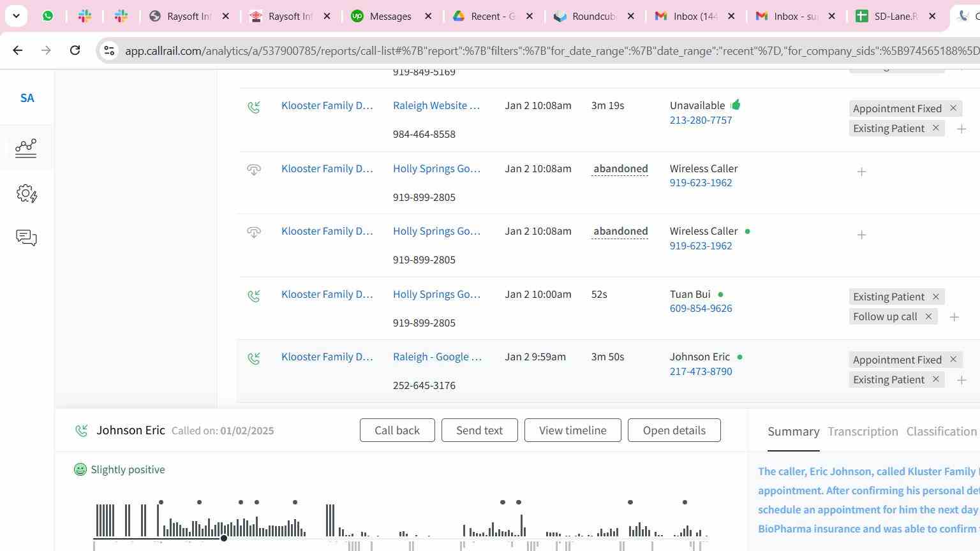Screen dimensions: 980x551
Task: Open the Classification tab
Action: click(x=941, y=432)
